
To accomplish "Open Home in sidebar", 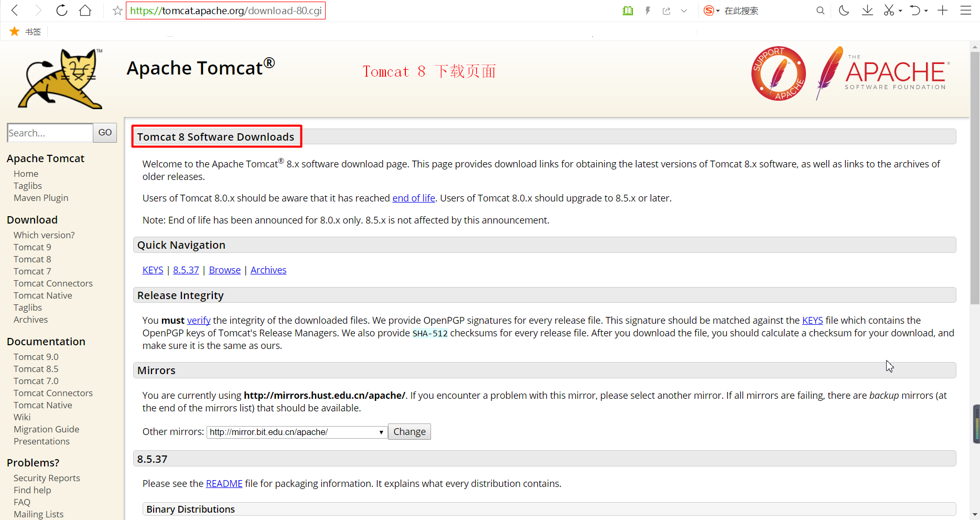I will [26, 174].
